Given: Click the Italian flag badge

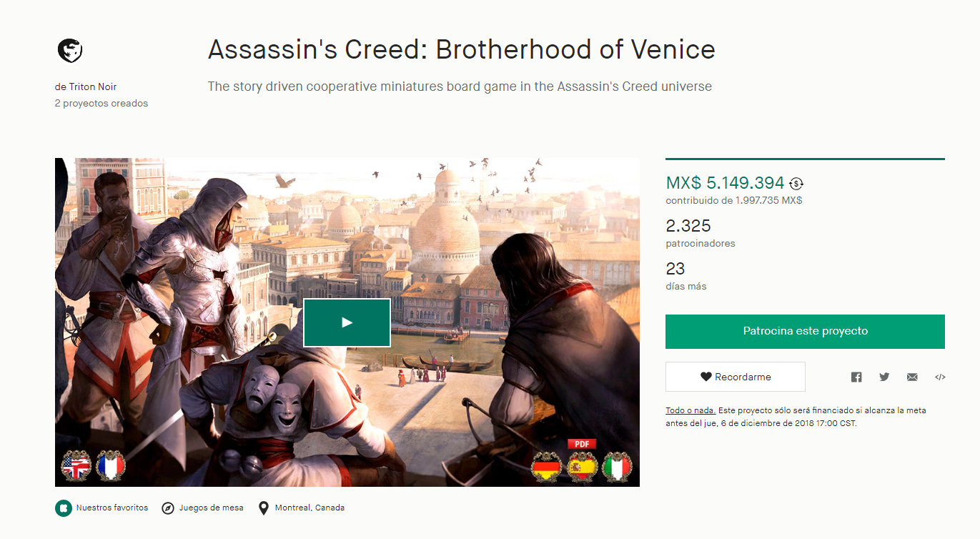Looking at the screenshot, I should [x=618, y=467].
